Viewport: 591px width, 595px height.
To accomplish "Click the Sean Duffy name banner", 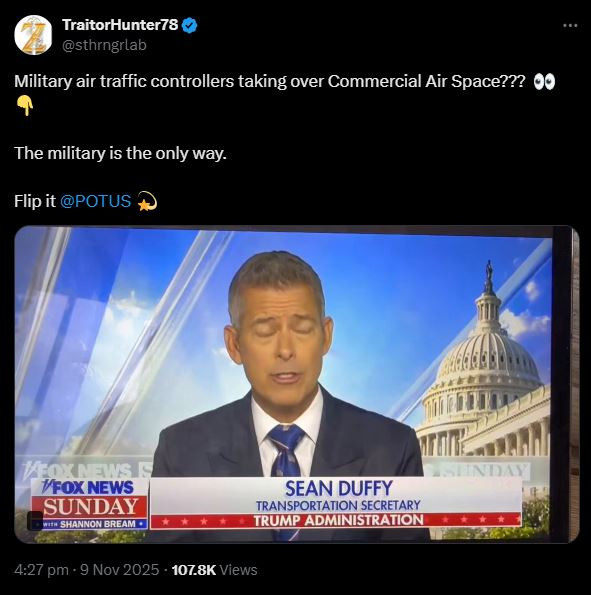I will pyautogui.click(x=338, y=489).
